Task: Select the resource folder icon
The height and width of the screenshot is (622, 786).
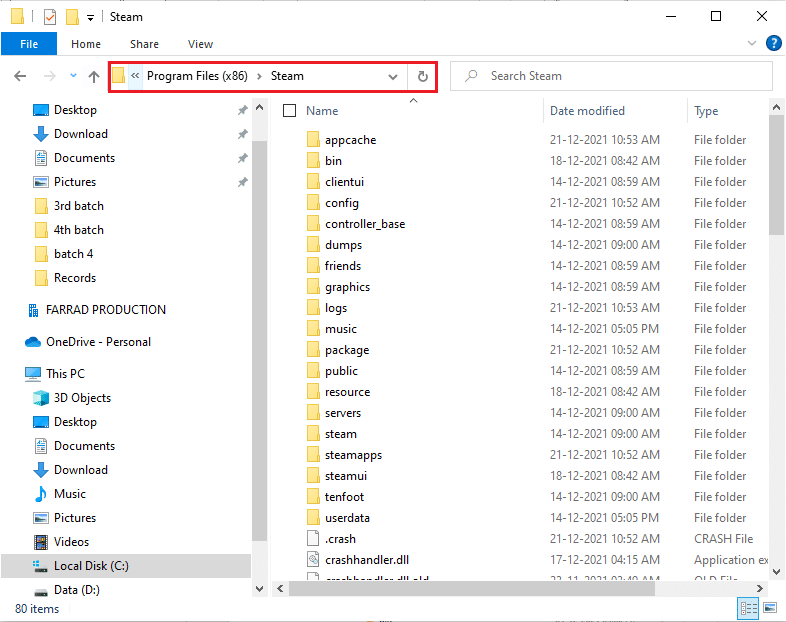Action: [313, 392]
